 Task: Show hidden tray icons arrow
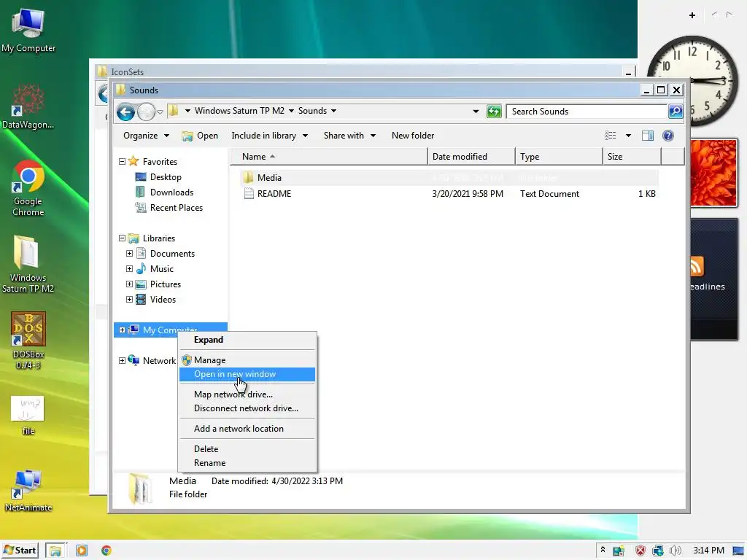[x=603, y=550]
